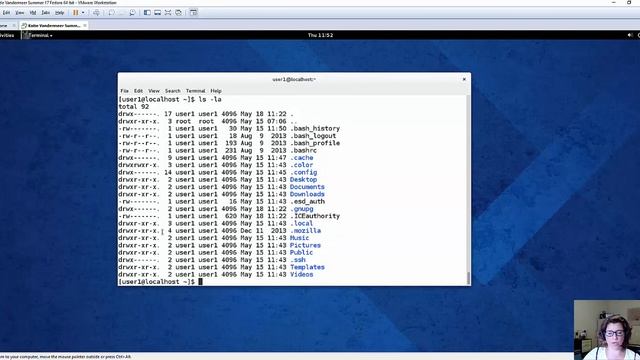Open the VMware VM menu

[x=33, y=13]
